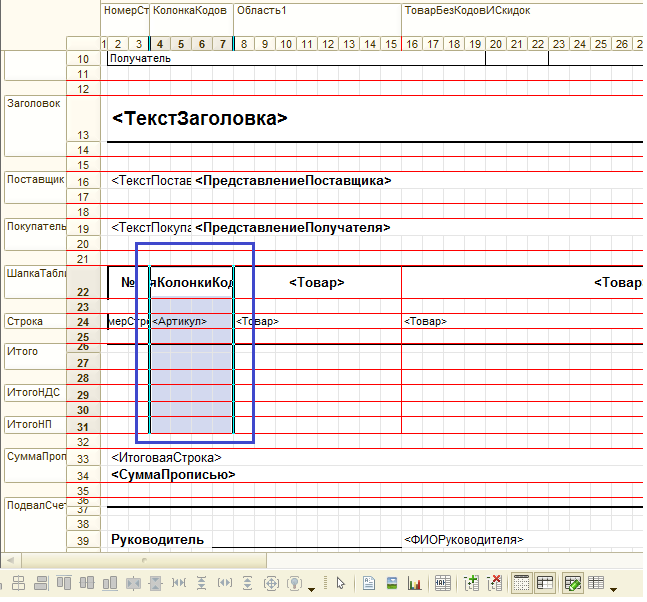Click the insert picture icon
Image resolution: width=647 pixels, height=602 pixels.
click(392, 583)
